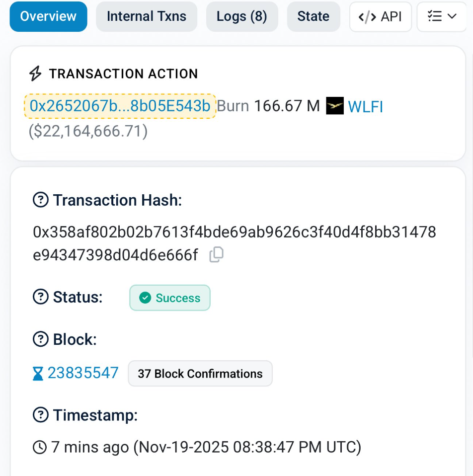Screen dimensions: 473x476
Task: Click the Transaction Hash help question icon
Action: (x=40, y=200)
